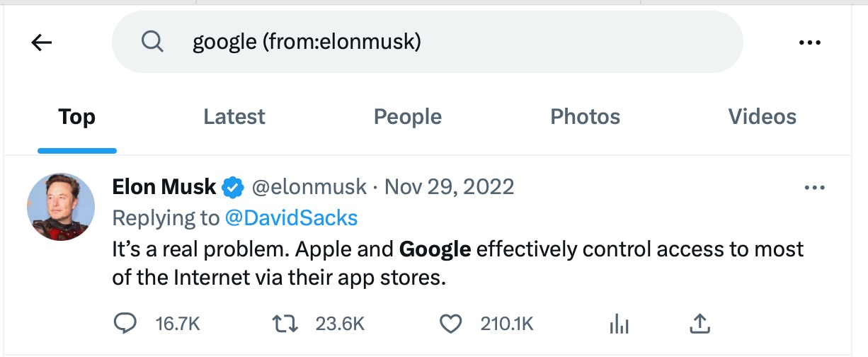Viewport: 868px width, 357px height.
Task: Show the Videos tab results
Action: click(762, 117)
